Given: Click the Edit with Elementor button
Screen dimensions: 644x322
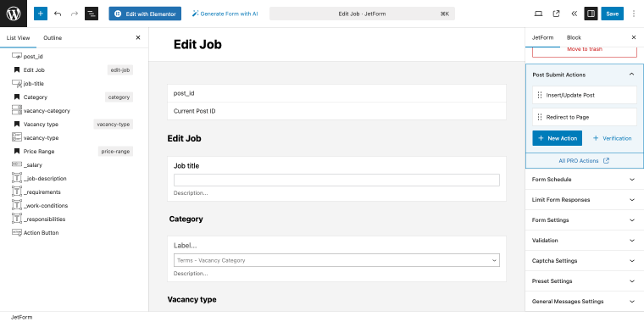Looking at the screenshot, I should click(x=145, y=14).
